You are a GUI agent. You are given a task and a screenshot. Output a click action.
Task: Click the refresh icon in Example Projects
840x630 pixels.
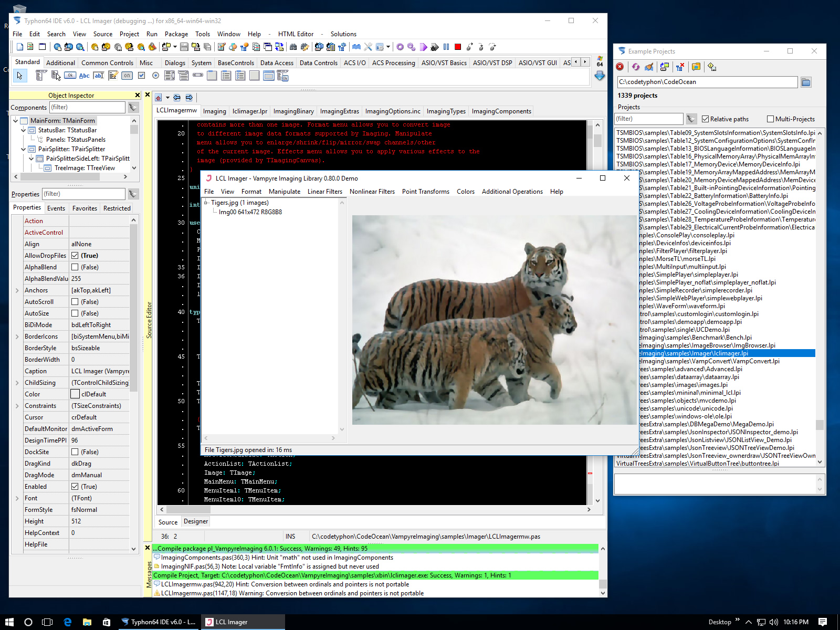coord(636,67)
